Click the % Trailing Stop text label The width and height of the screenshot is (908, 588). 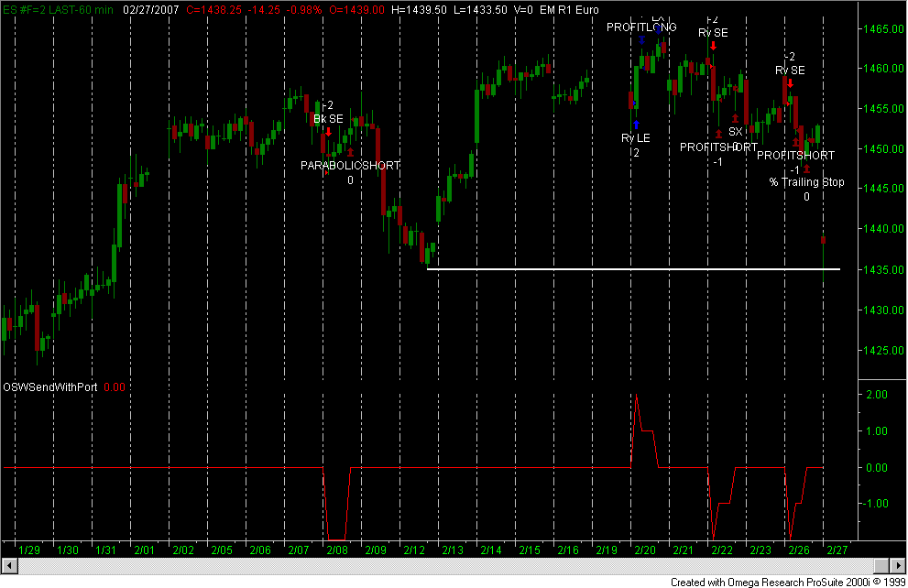806,182
